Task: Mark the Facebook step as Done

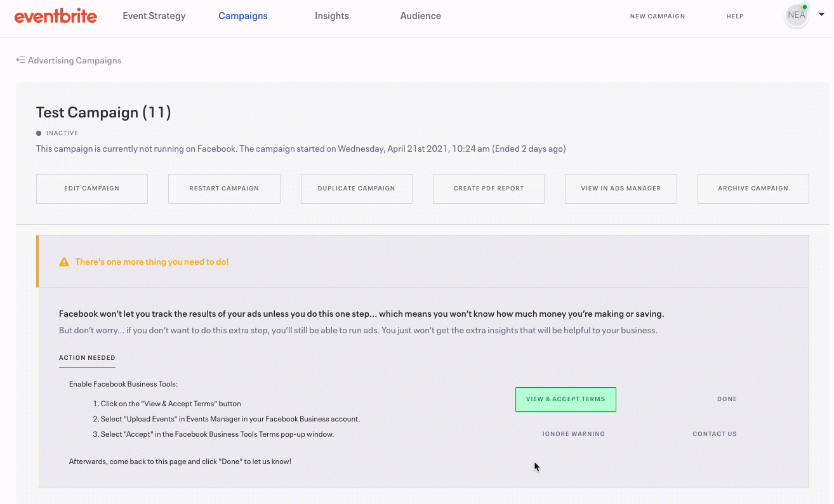Action: (727, 399)
